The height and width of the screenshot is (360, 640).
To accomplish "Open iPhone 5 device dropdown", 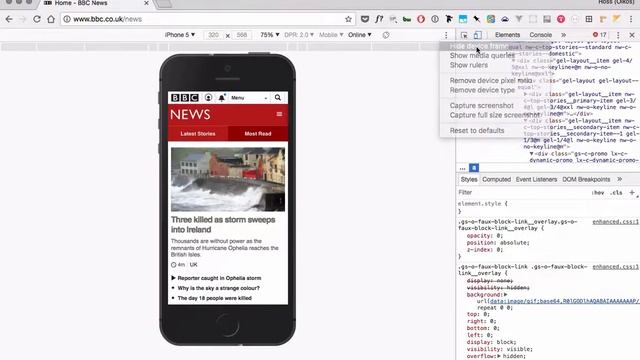I will (x=180, y=35).
